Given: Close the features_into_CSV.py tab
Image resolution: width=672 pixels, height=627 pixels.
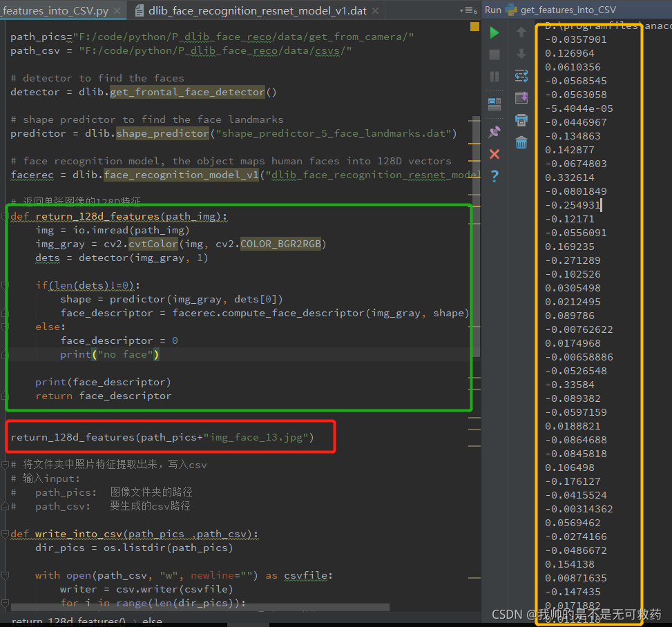Looking at the screenshot, I should (x=117, y=11).
